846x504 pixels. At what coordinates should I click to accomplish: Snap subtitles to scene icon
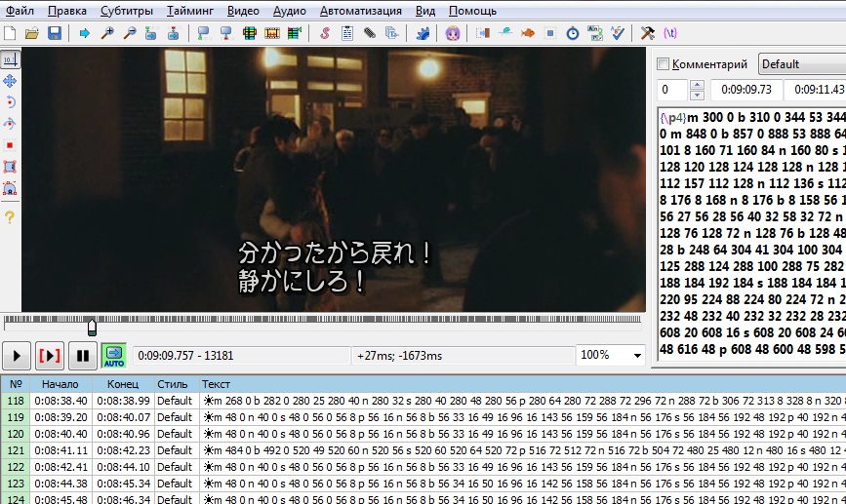pyautogui.click(x=272, y=33)
